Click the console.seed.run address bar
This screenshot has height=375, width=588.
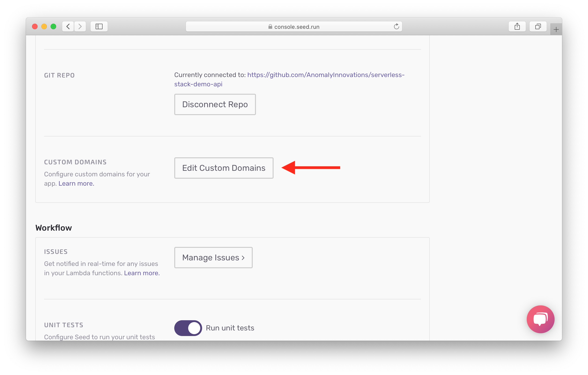pyautogui.click(x=294, y=27)
